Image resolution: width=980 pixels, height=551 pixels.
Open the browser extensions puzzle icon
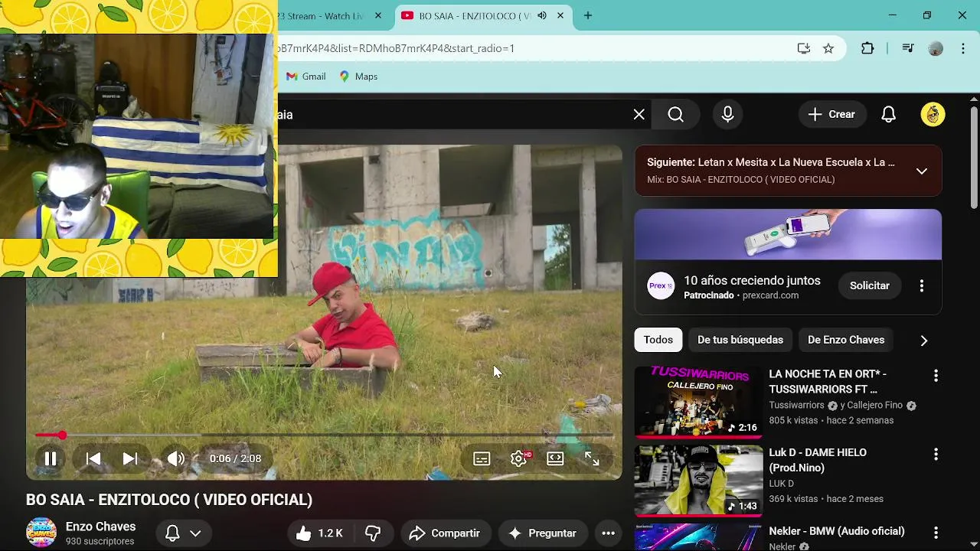(x=867, y=48)
